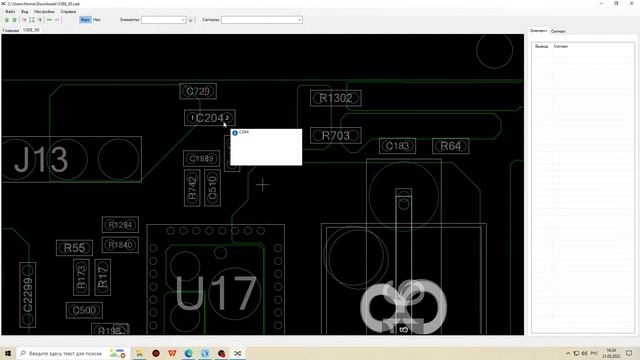Screen dimensions: 640x360
Task: Select resistor R1294 on the board
Action: click(x=120, y=224)
